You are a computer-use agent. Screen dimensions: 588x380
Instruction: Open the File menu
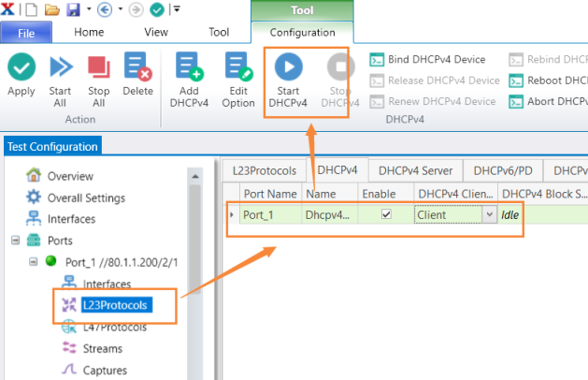point(26,32)
